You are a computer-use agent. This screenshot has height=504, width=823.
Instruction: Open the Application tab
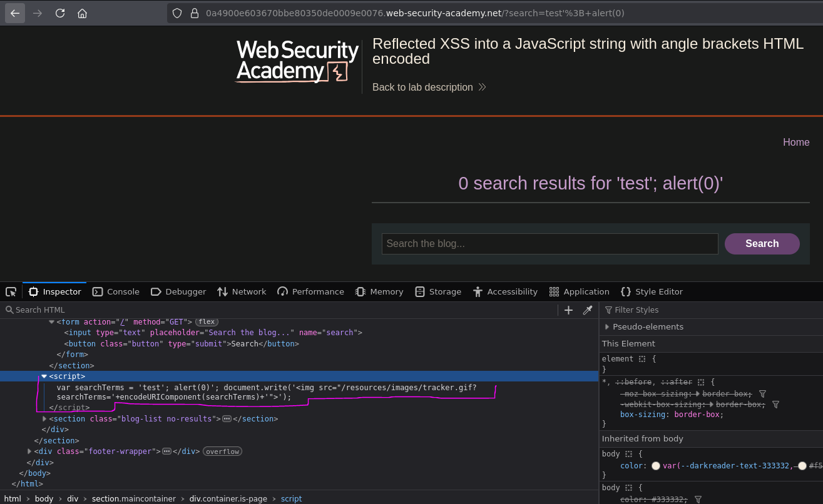[x=579, y=291]
